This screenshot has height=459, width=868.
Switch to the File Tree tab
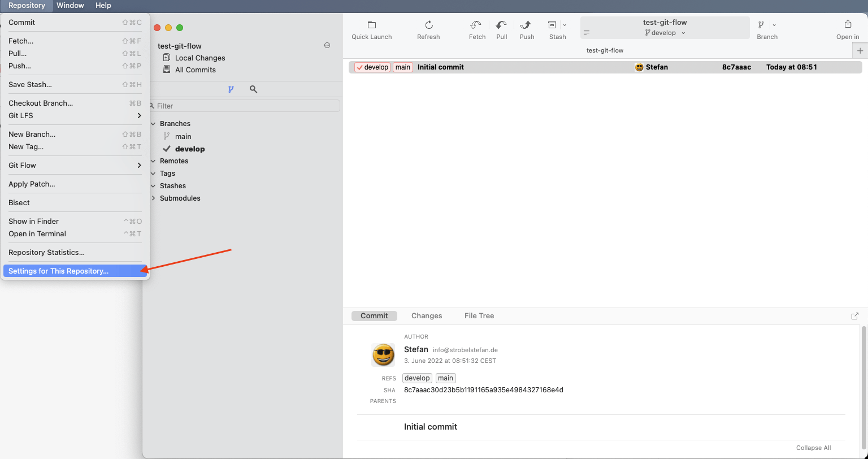pos(479,315)
